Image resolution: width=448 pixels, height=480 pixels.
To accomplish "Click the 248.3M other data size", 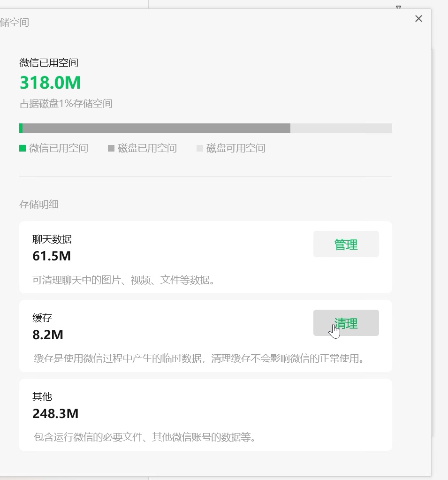I will click(x=55, y=413).
